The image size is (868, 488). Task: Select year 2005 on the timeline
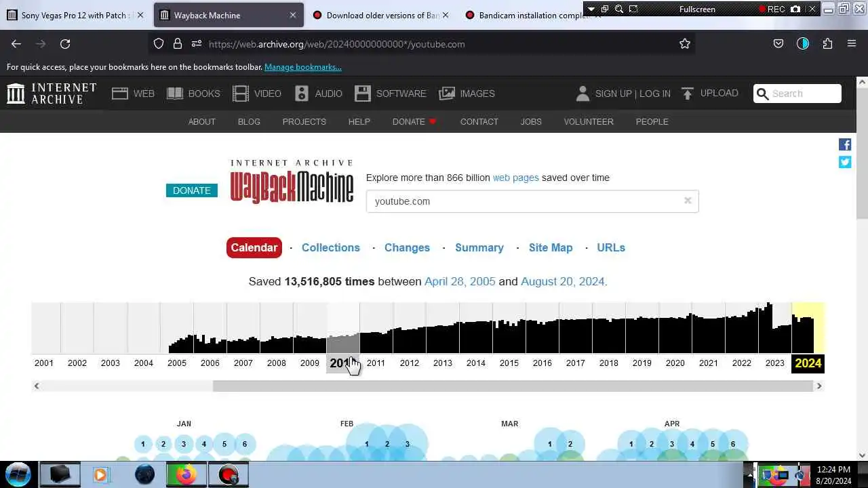177,363
